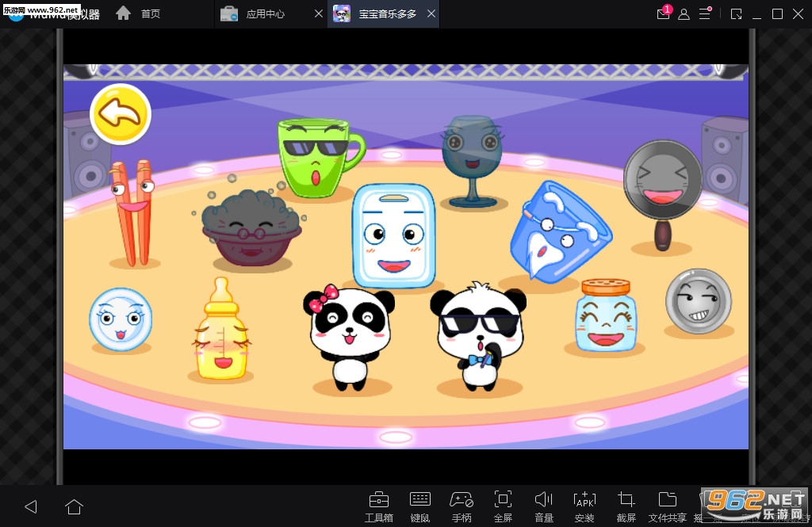Open the mail notifications icon

pos(664,14)
